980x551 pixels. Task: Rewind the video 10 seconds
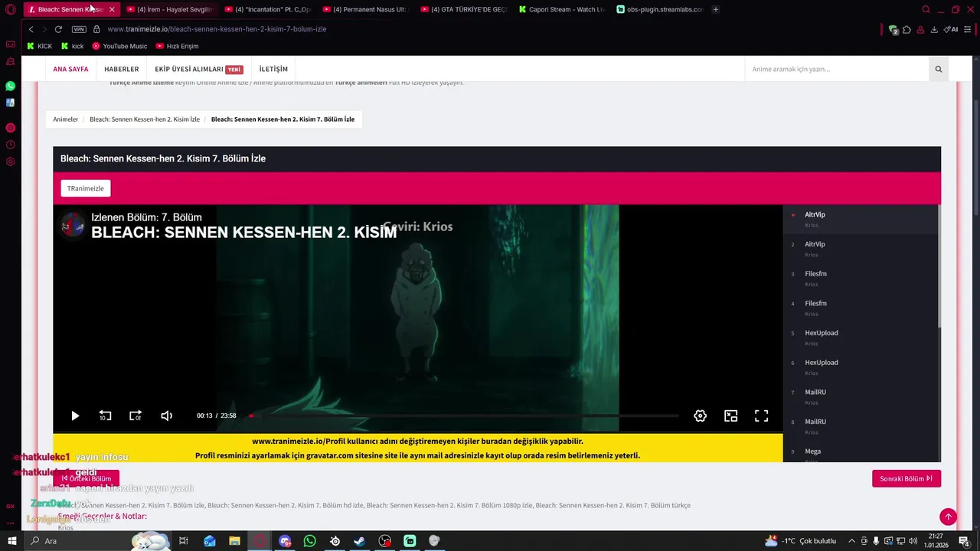pyautogui.click(x=105, y=416)
